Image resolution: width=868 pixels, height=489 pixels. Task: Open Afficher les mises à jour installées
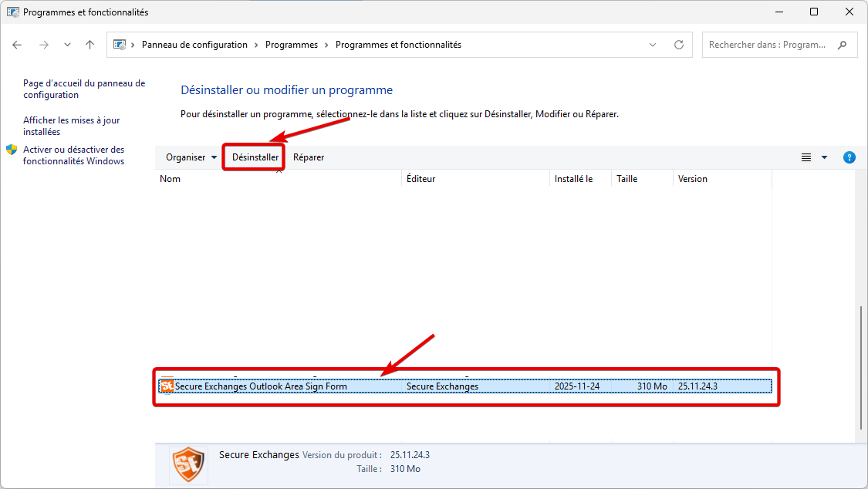tap(72, 126)
